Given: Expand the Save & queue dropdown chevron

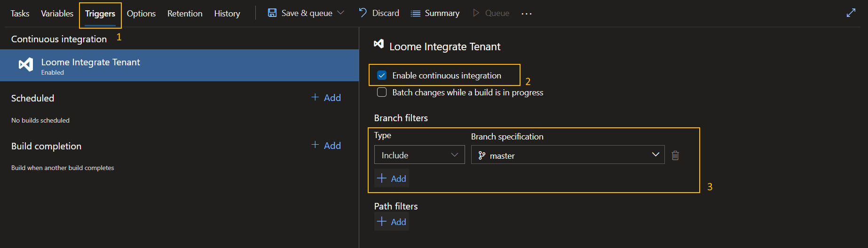Looking at the screenshot, I should click(x=341, y=13).
